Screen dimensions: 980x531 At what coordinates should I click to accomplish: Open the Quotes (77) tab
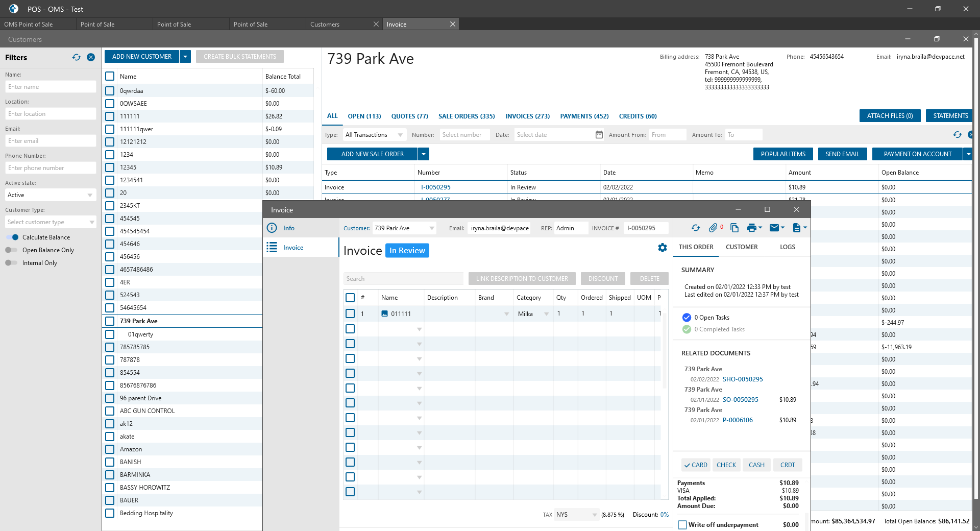click(x=409, y=116)
